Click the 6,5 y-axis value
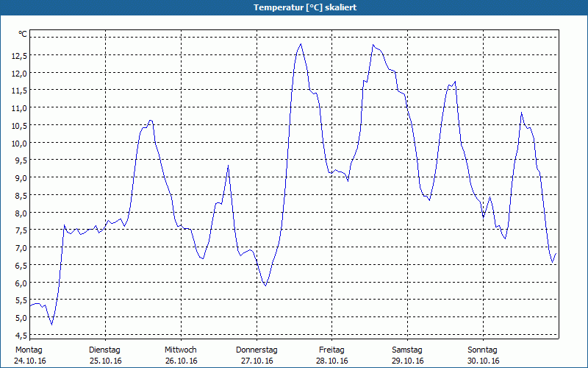The image size is (588, 368). click(x=21, y=265)
